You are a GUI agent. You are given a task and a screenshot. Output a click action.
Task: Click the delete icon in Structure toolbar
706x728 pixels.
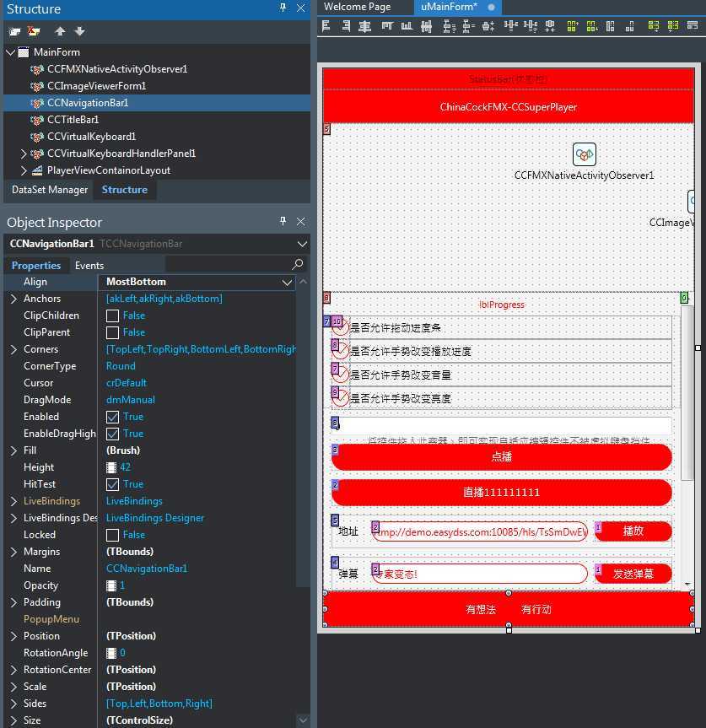[x=34, y=31]
